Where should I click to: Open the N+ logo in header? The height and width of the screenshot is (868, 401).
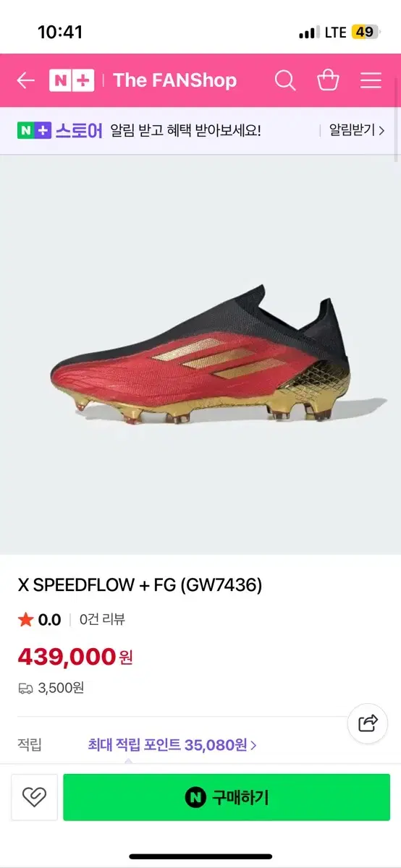(x=72, y=80)
